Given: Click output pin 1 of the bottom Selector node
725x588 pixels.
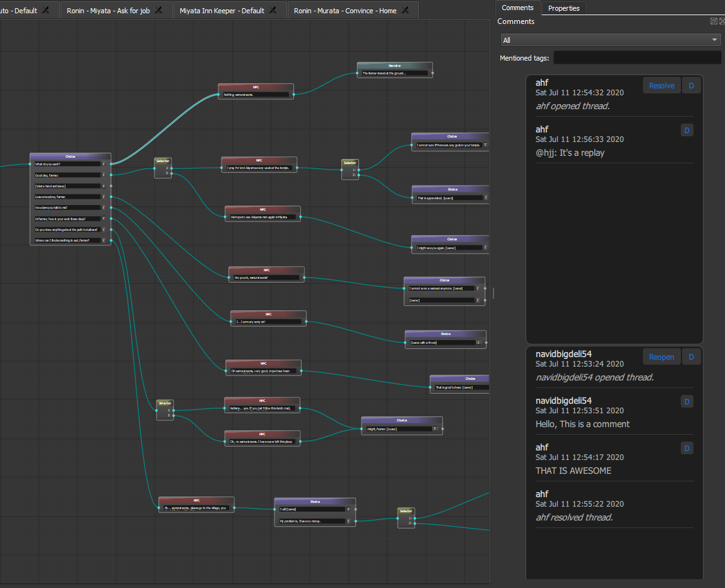Looking at the screenshot, I should click(x=415, y=518).
